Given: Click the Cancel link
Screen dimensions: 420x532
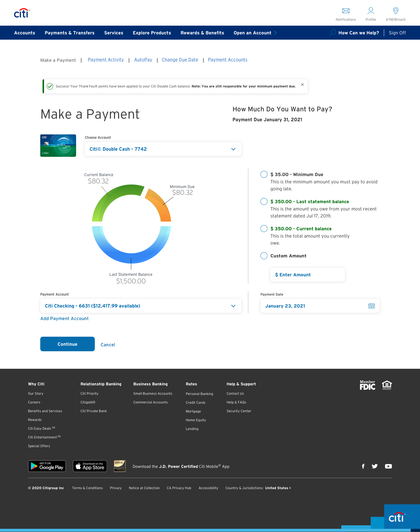Looking at the screenshot, I should (x=108, y=345).
